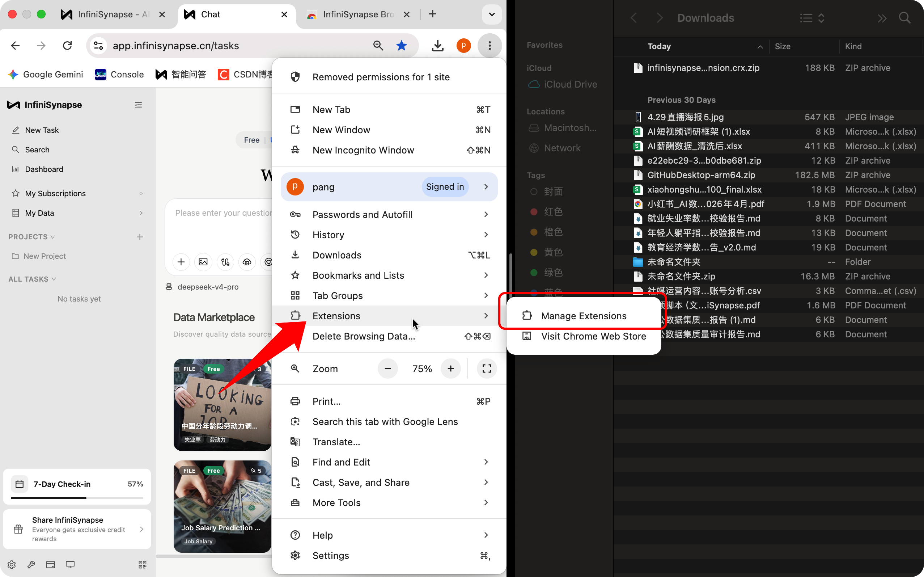Click the Chrome address bar URL
The height and width of the screenshot is (577, 924).
click(176, 46)
